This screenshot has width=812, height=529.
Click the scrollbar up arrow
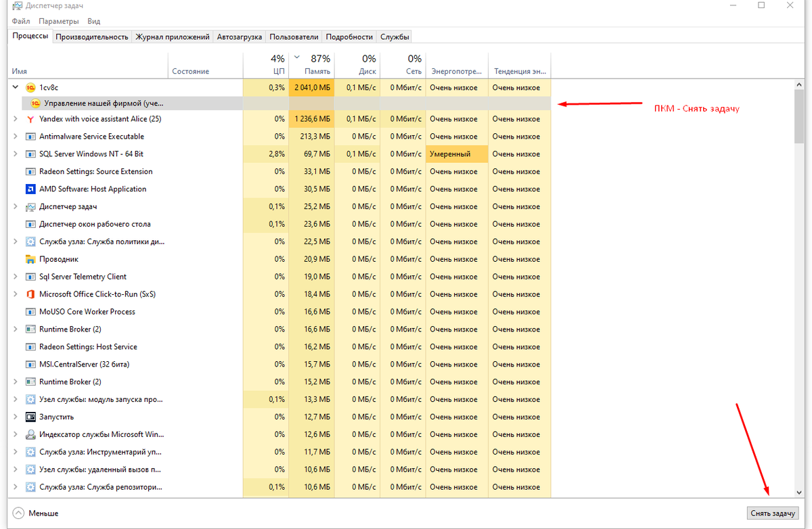[799, 84]
